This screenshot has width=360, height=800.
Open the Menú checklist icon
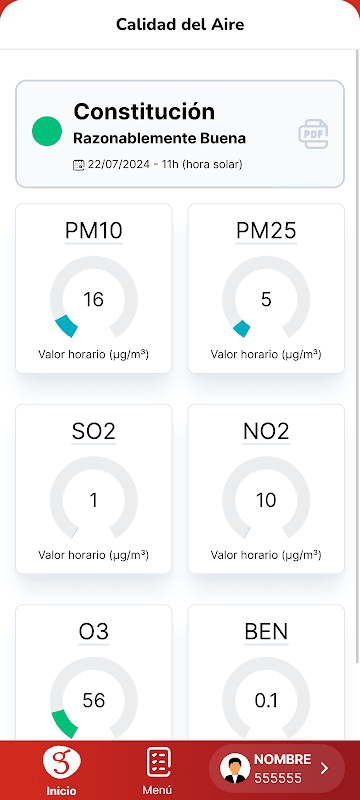click(158, 762)
